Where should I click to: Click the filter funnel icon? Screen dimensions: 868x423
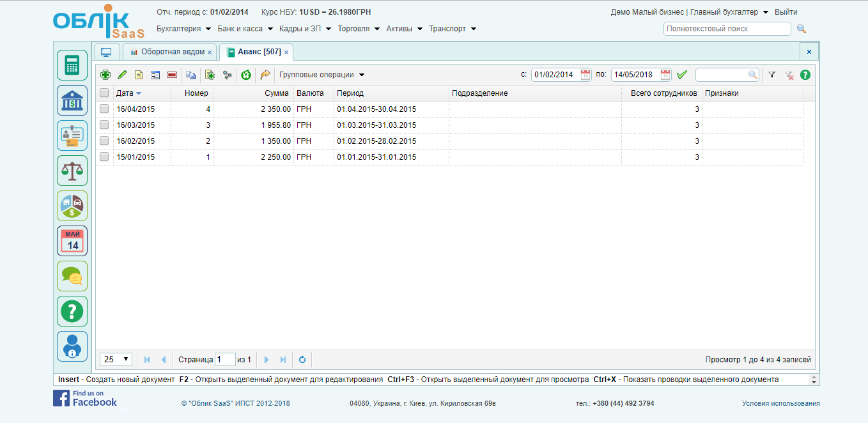coord(771,75)
